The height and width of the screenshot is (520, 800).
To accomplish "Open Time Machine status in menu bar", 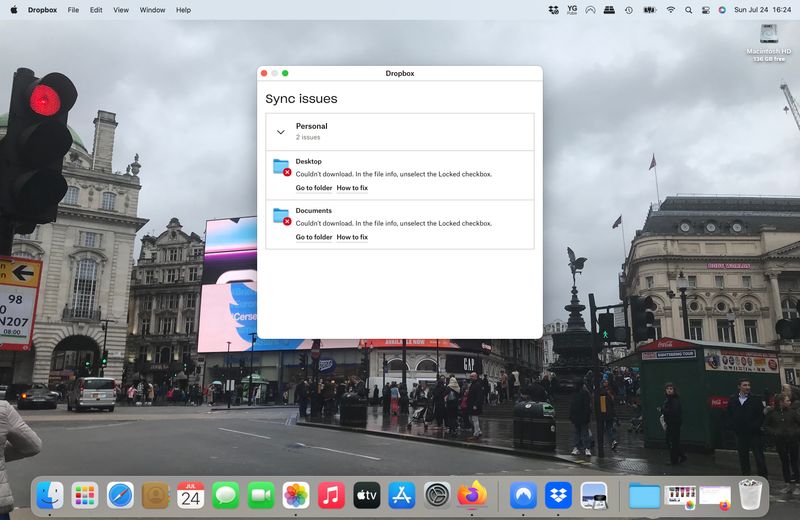I will [x=628, y=10].
